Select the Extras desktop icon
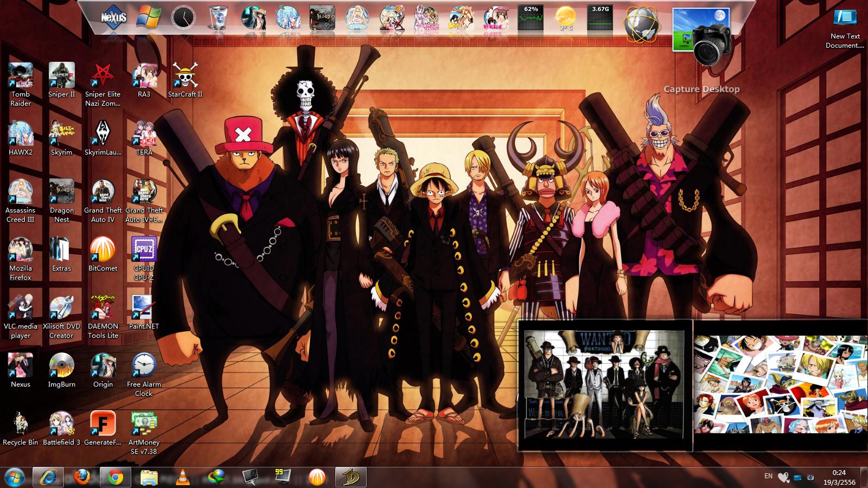The width and height of the screenshot is (868, 488). (61, 254)
